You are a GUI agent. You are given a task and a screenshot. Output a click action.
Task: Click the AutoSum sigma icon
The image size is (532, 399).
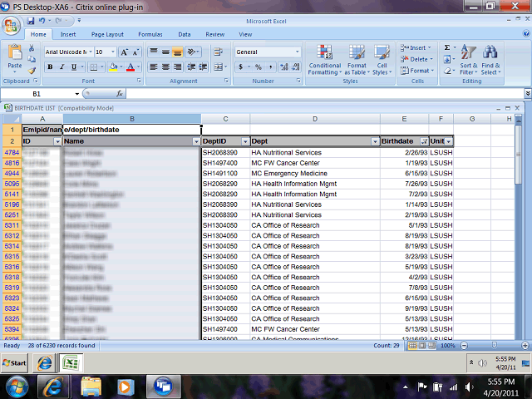446,48
